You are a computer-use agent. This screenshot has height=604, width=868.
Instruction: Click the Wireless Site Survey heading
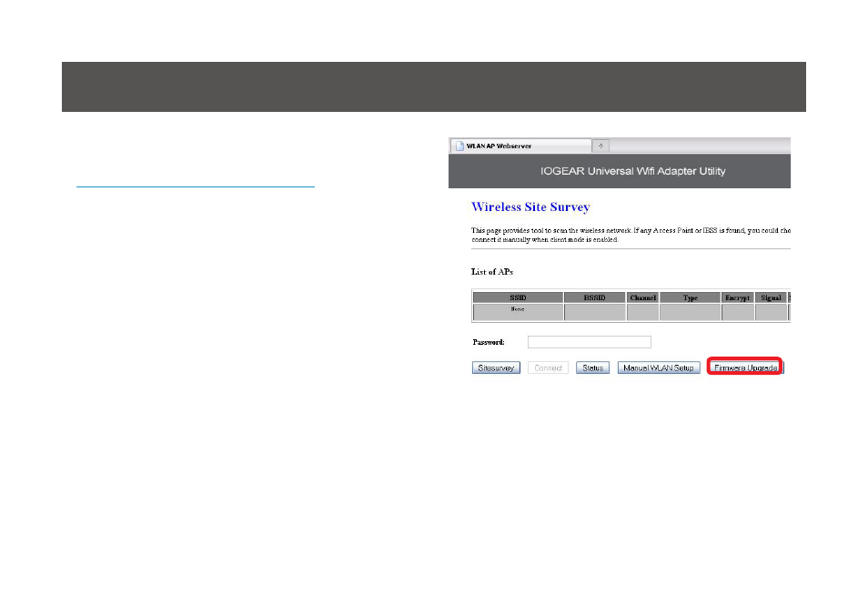[x=530, y=206]
